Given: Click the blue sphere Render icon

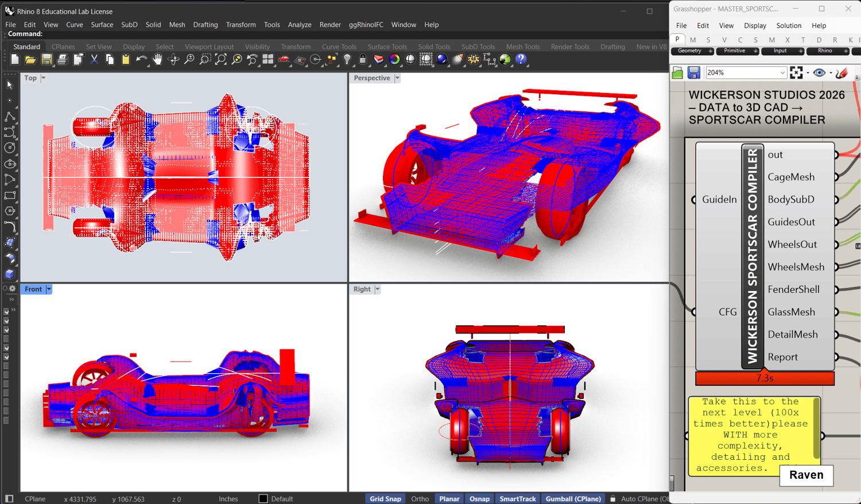Looking at the screenshot, I should (x=442, y=59).
